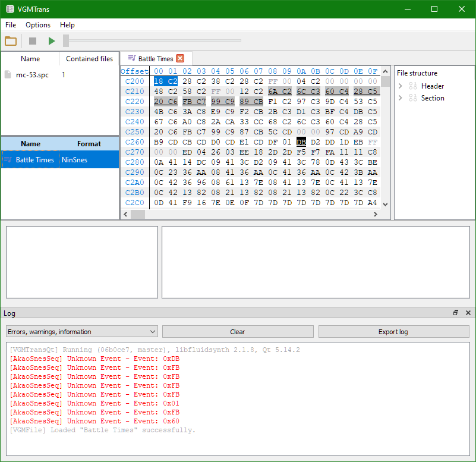The image size is (476, 462).
Task: Click the Unknown Event 0x60 log line
Action: point(94,421)
